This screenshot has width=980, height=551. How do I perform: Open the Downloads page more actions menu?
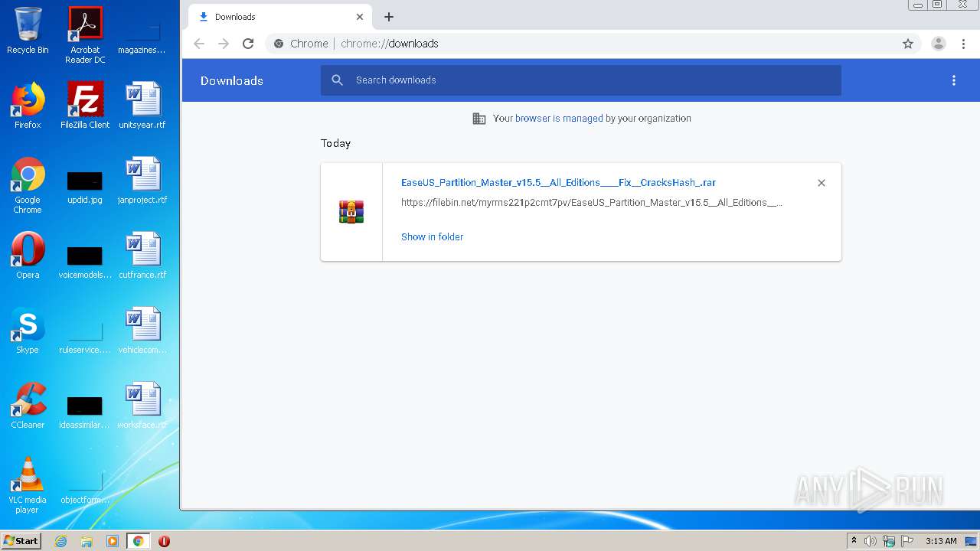coord(954,80)
